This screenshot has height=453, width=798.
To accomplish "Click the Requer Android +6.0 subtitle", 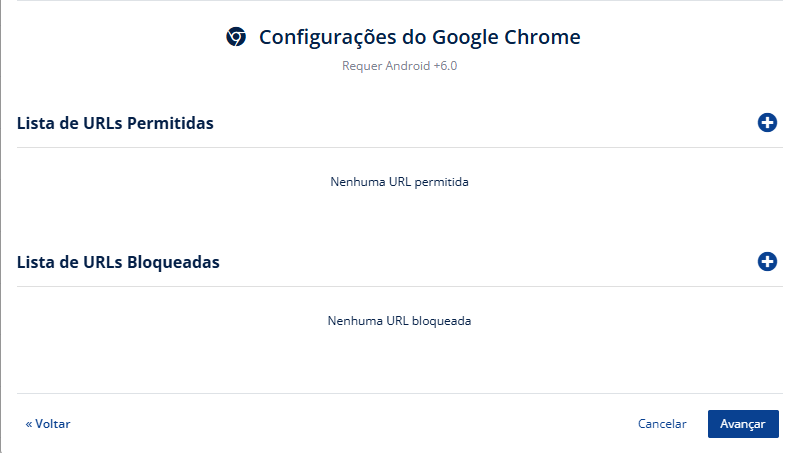I will click(x=400, y=66).
